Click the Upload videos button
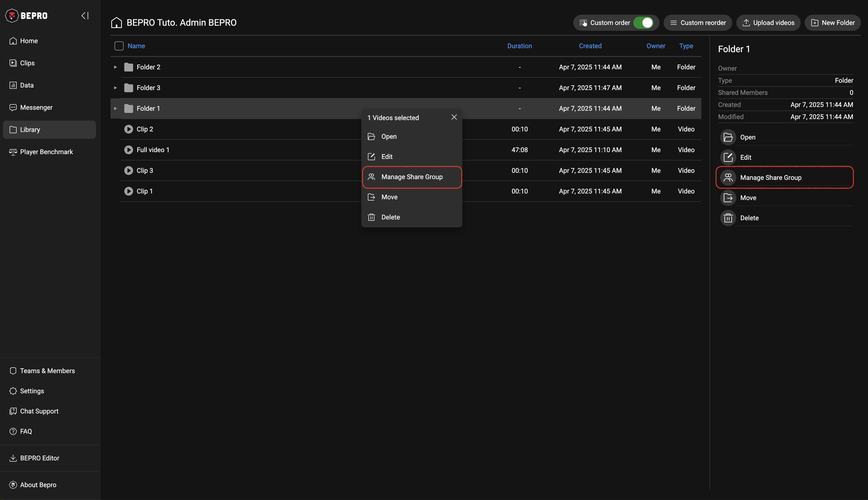This screenshot has height=500, width=868. tap(768, 23)
